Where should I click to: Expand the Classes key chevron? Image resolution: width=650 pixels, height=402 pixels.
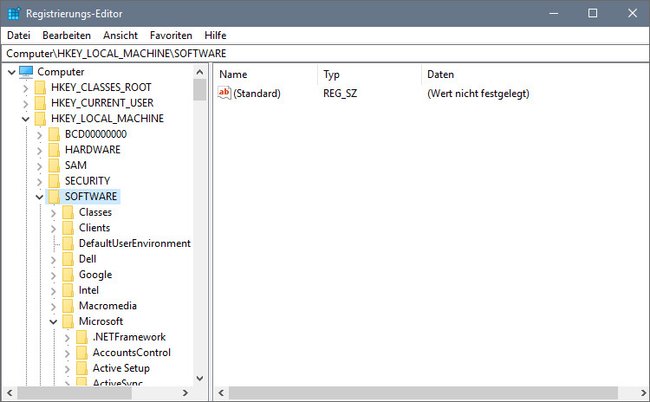(53, 213)
